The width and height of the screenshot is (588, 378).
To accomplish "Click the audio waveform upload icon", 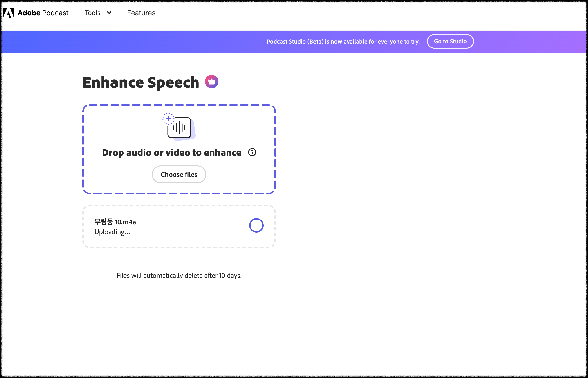I will 180,128.
